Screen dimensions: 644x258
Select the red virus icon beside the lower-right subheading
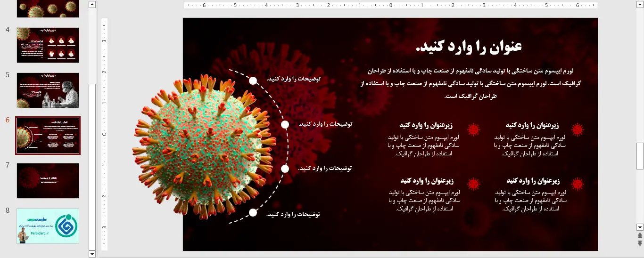coord(577,184)
